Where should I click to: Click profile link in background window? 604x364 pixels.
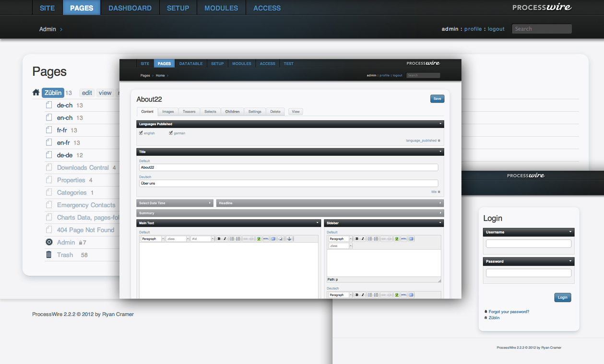[473, 29]
